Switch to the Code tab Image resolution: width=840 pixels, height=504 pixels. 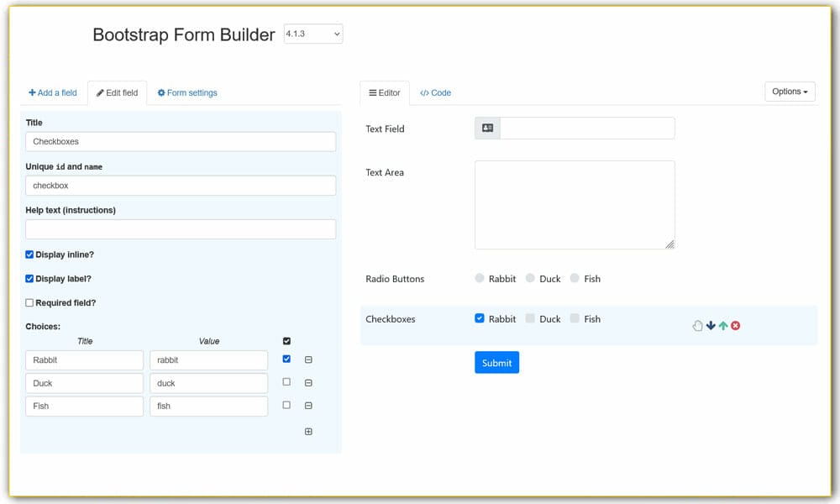pos(435,92)
